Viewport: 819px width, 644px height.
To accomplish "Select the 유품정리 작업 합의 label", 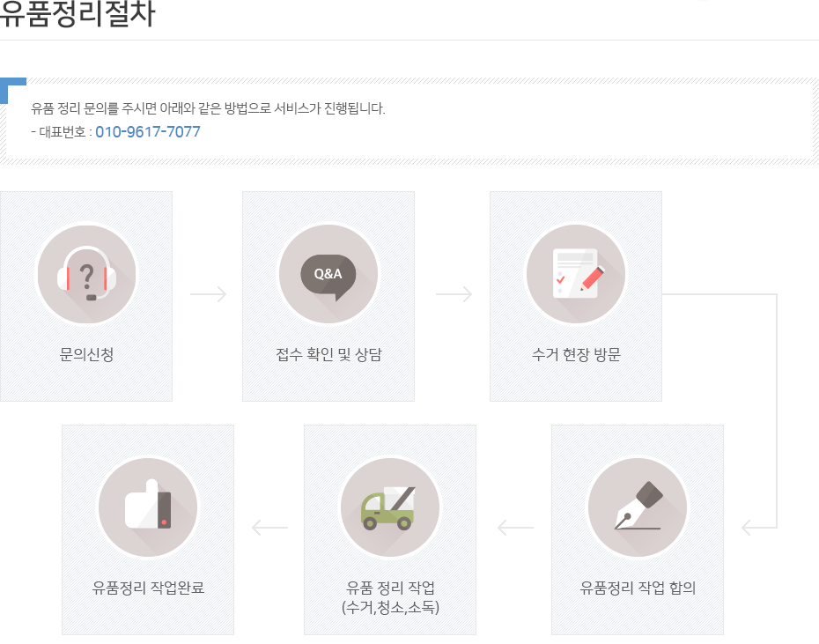I will (638, 588).
